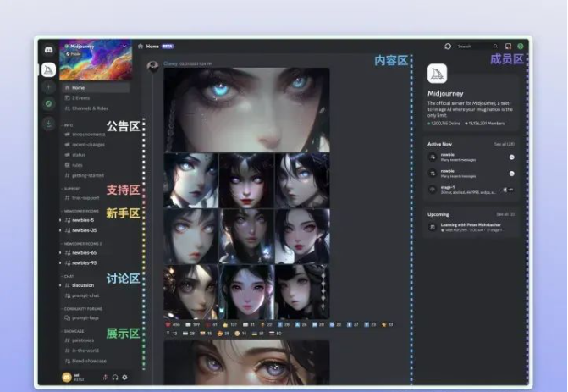
Task: Click the Download Apps icon in server rail
Action: [x=48, y=124]
